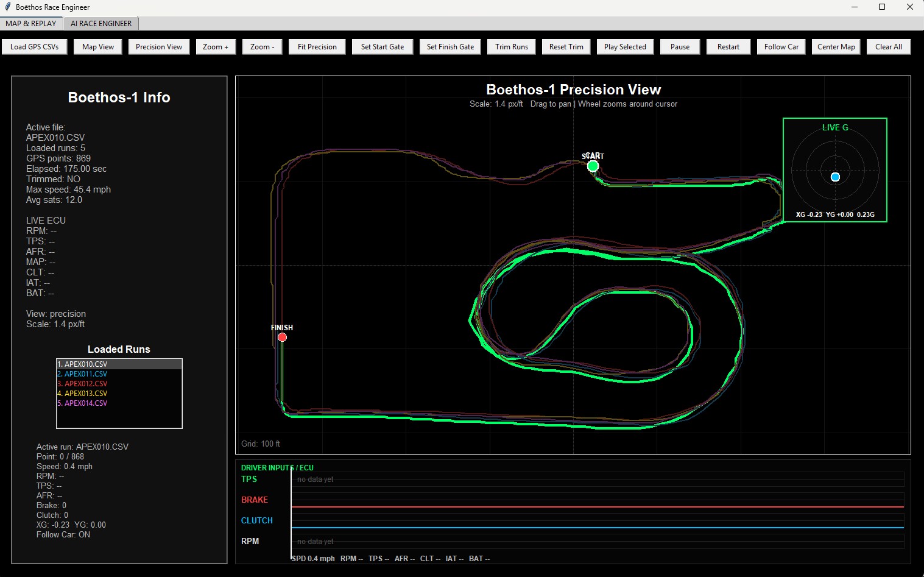Click the DRIVER INPUTS / ECU heading

tap(277, 468)
